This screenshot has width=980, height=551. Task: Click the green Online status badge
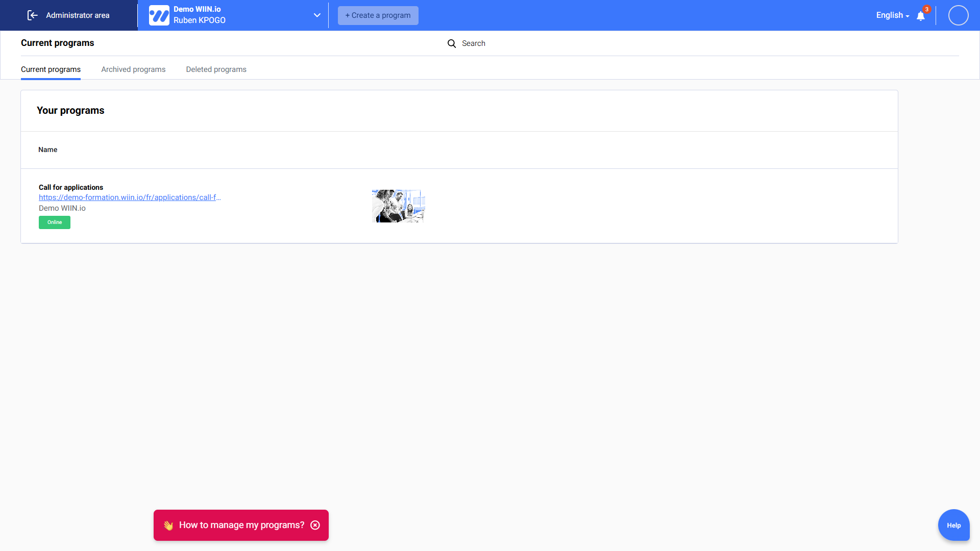(55, 222)
